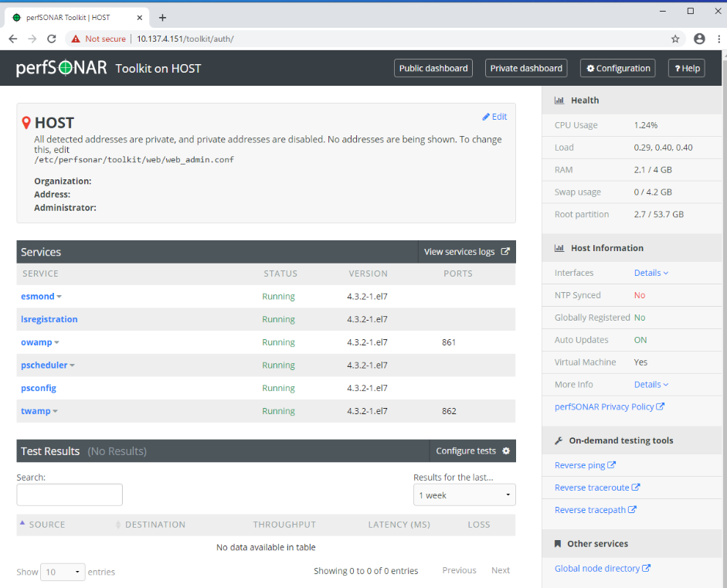Expand the owamp service dropdown
The image size is (727, 588).
pos(56,343)
